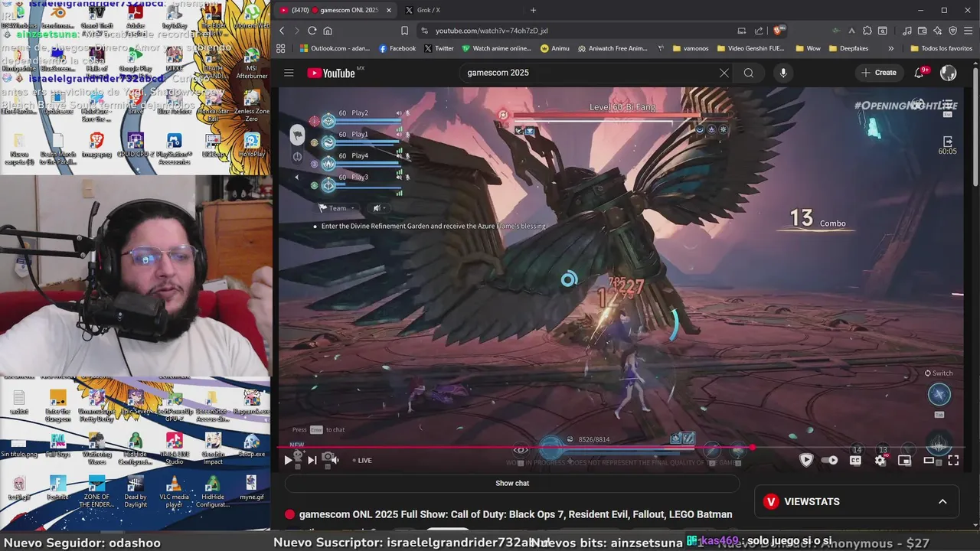Play the YouTube video
This screenshot has width=980, height=551.
click(x=288, y=460)
